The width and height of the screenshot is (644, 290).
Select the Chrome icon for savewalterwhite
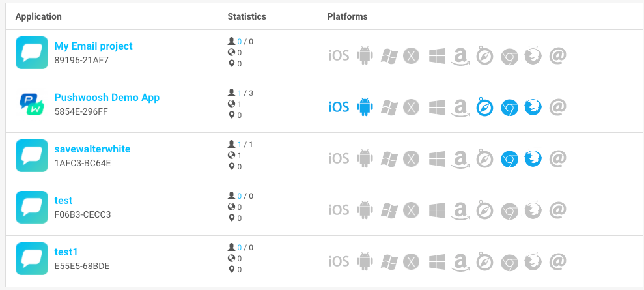pyautogui.click(x=509, y=160)
